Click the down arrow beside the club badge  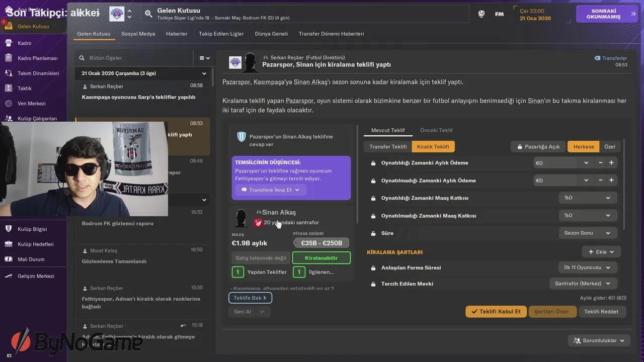(130, 17)
